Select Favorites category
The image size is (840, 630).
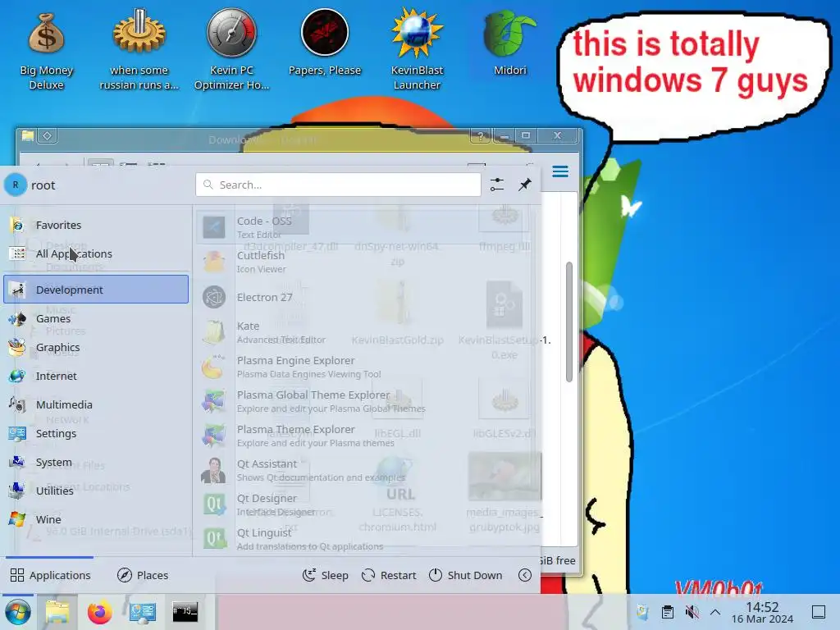coord(96,225)
